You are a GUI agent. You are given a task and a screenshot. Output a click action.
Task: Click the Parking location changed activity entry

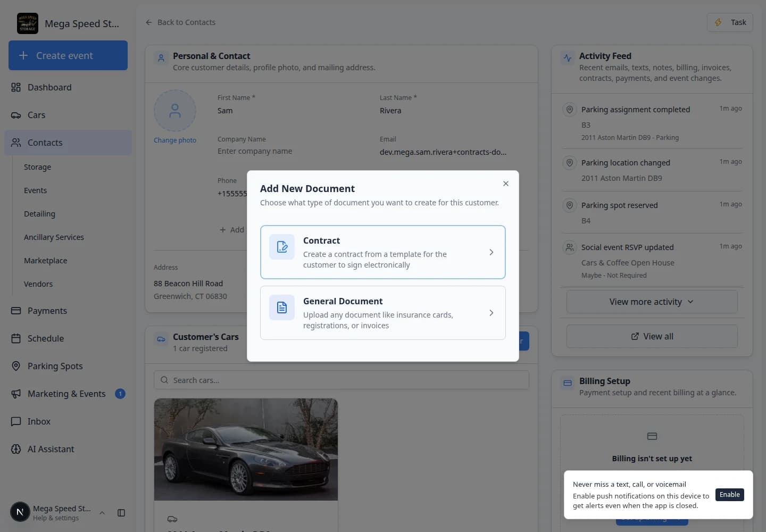(x=652, y=170)
